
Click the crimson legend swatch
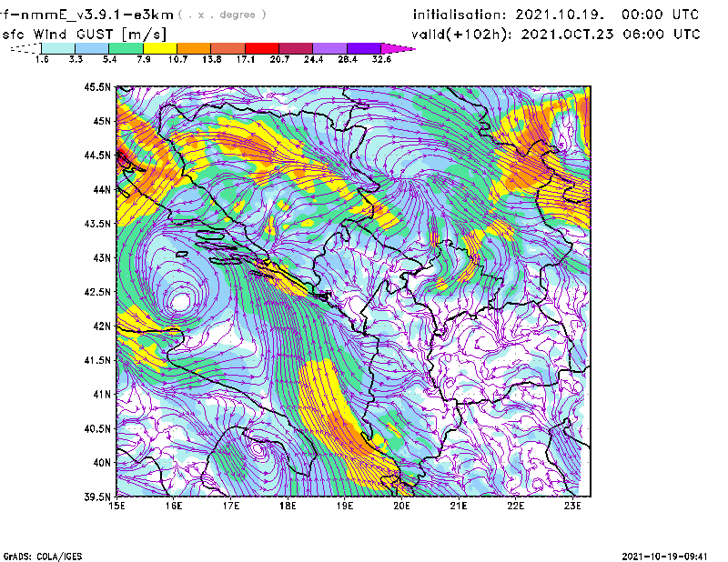pyautogui.click(x=296, y=48)
